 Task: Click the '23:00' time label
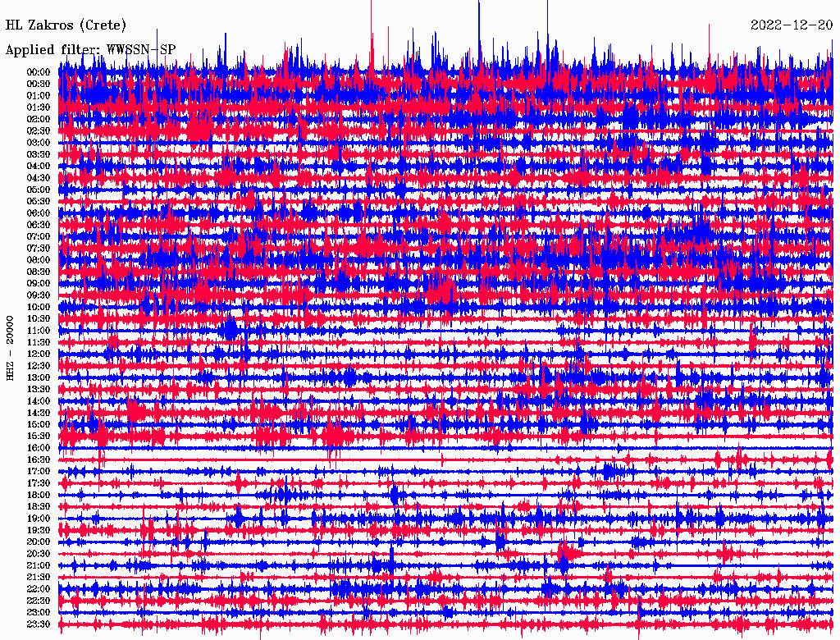click(39, 613)
